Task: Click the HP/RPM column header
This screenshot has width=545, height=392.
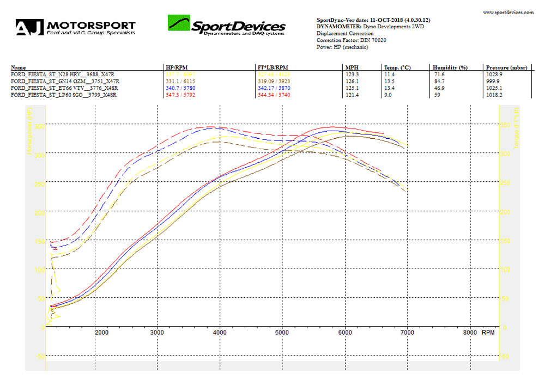Action: point(177,68)
